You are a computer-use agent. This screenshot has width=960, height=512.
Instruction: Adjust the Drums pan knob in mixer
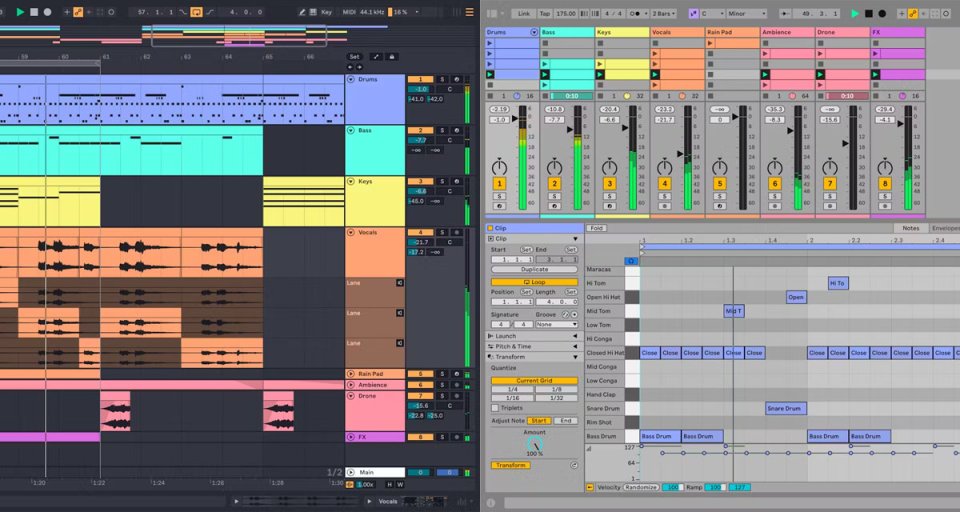tap(499, 167)
